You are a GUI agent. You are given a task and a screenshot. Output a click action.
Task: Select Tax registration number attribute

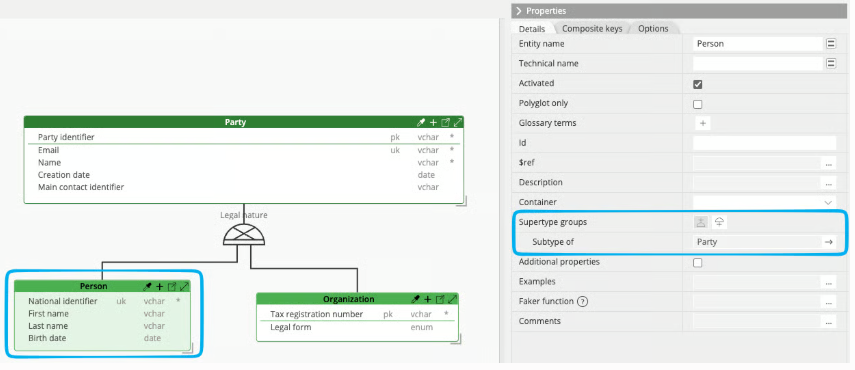click(357, 314)
